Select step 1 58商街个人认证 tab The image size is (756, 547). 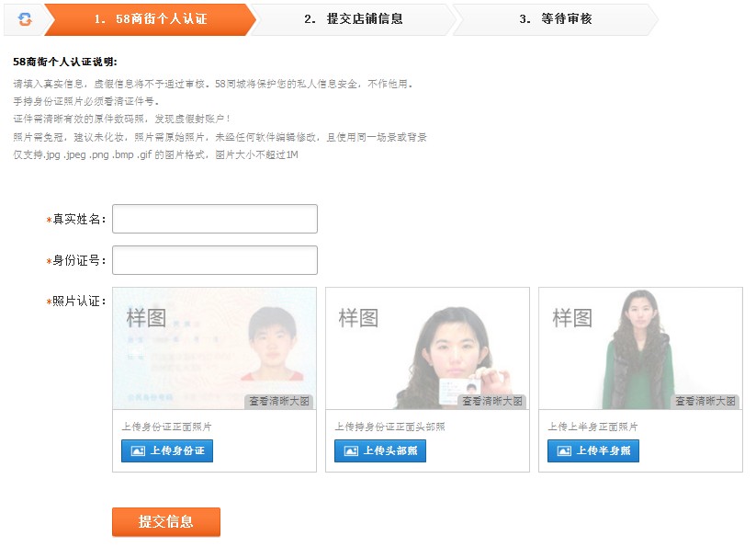[149, 18]
